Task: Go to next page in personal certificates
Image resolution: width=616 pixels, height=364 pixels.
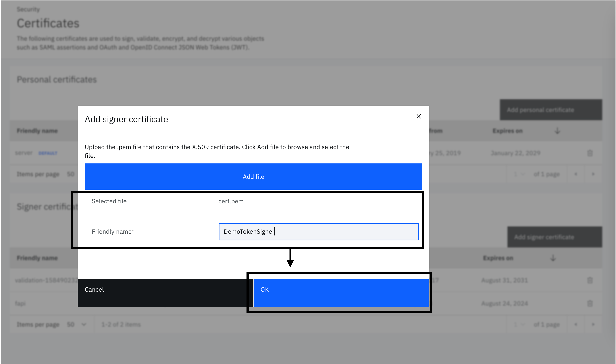Action: click(593, 174)
